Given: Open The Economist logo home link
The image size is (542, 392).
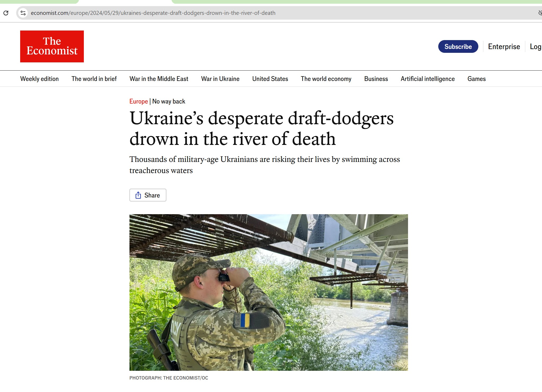Looking at the screenshot, I should (52, 46).
